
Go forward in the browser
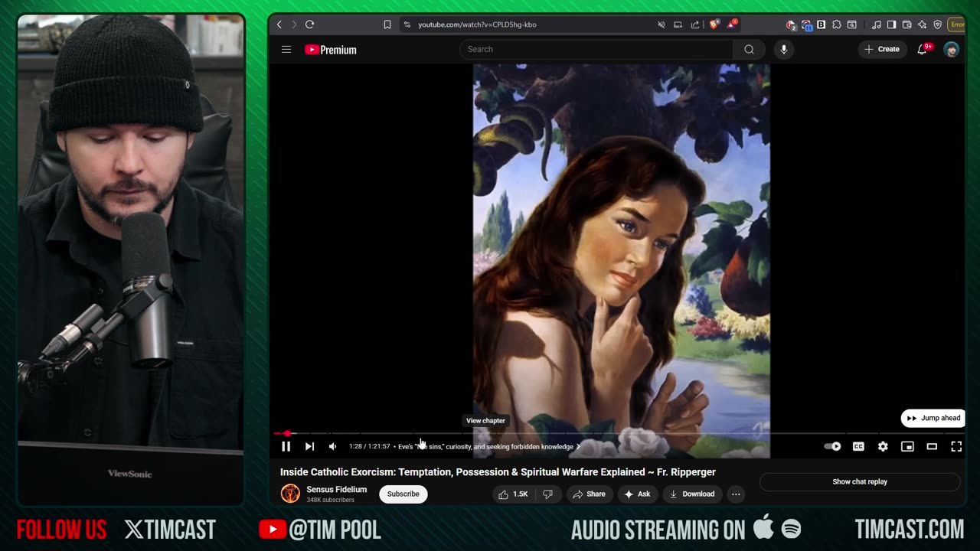coord(293,24)
